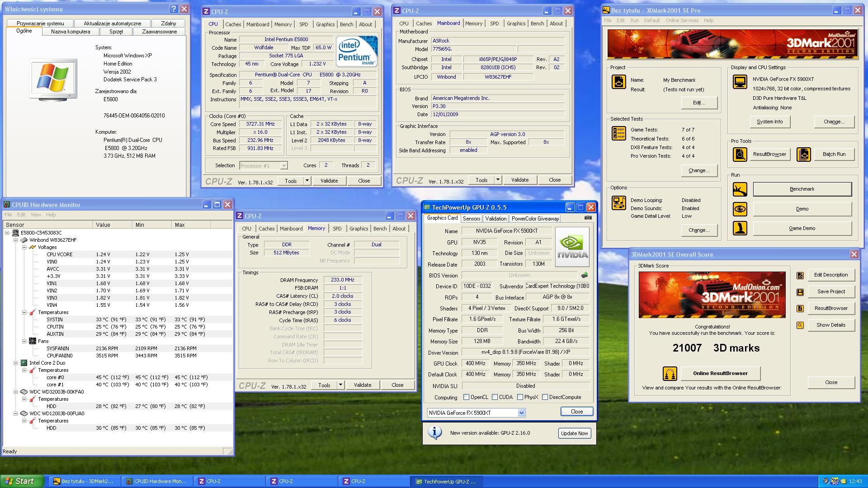Enable the DirectCompute checkbox in GPU-Z
This screenshot has width=868, height=488.
point(545,397)
